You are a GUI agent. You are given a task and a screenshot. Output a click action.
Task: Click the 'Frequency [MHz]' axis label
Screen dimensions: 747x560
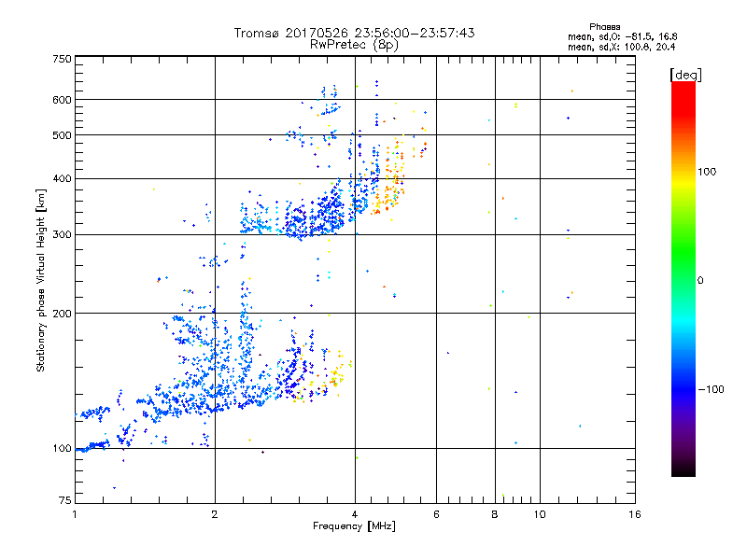point(354,526)
